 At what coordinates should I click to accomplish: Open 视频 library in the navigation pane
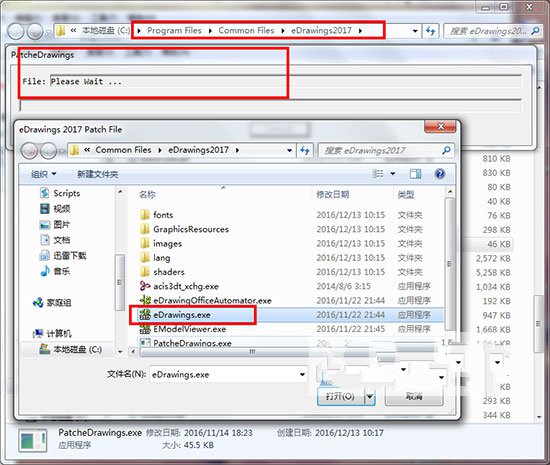point(55,209)
